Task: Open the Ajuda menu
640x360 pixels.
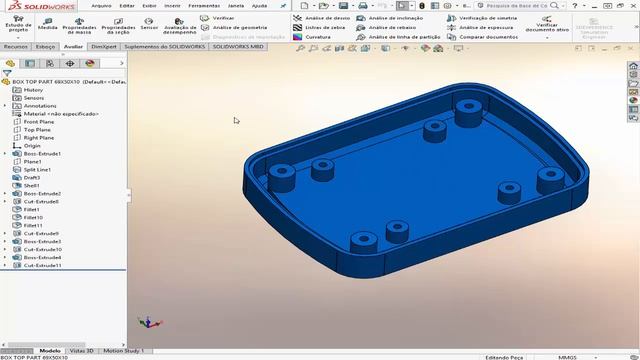Action: (259, 6)
